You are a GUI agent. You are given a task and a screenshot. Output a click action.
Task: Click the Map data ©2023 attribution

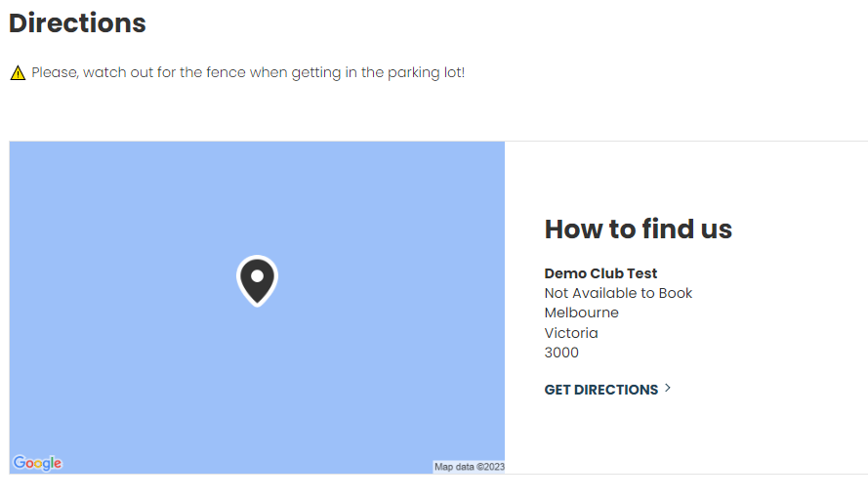(469, 467)
